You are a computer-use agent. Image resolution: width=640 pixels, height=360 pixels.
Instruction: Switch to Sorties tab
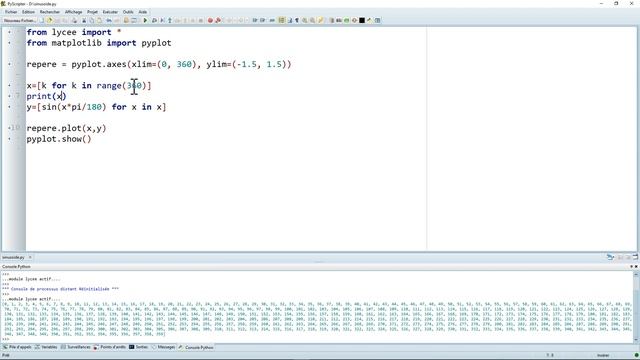[x=139, y=347]
